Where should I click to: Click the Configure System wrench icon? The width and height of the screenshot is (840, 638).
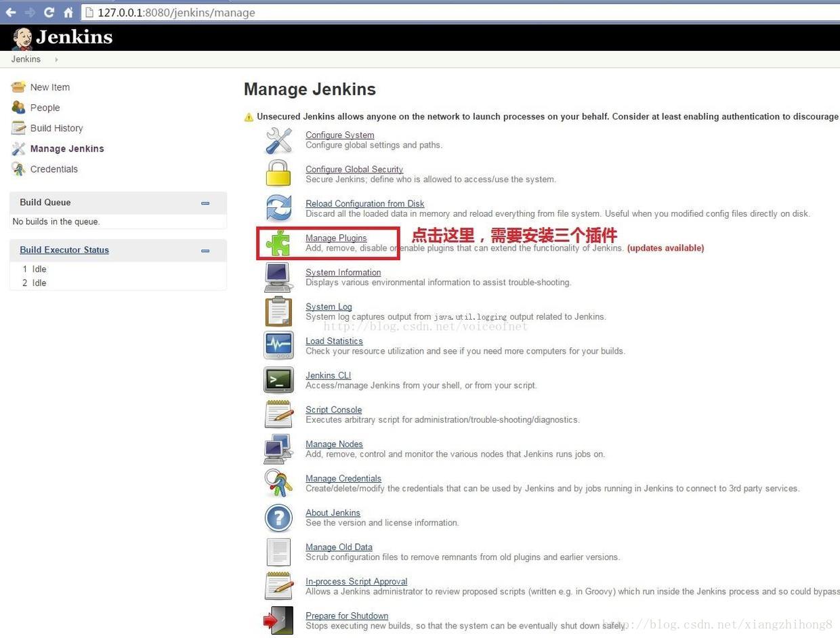point(278,140)
